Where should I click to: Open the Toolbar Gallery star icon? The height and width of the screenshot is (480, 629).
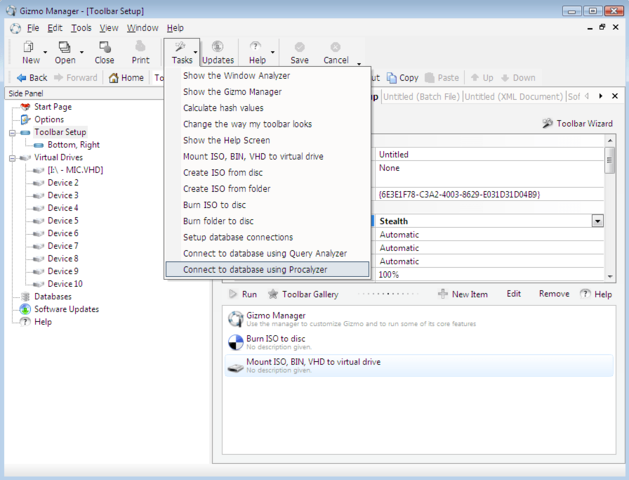point(273,294)
